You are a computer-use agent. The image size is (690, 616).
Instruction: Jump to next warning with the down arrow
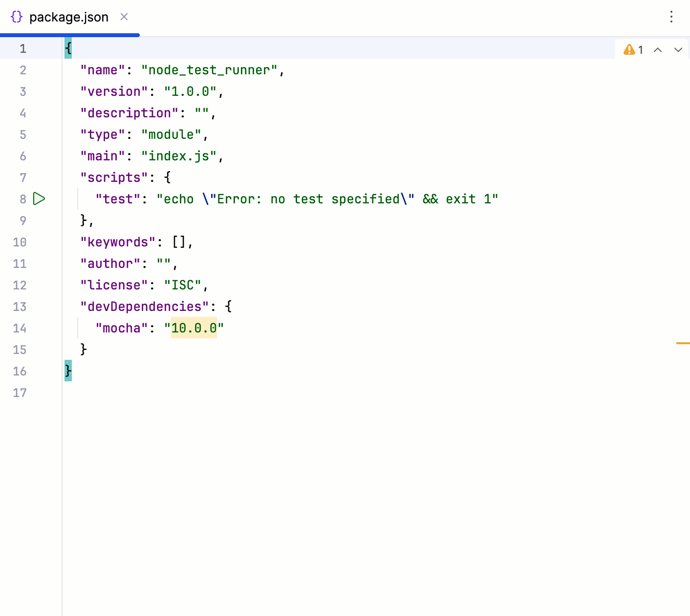click(678, 49)
